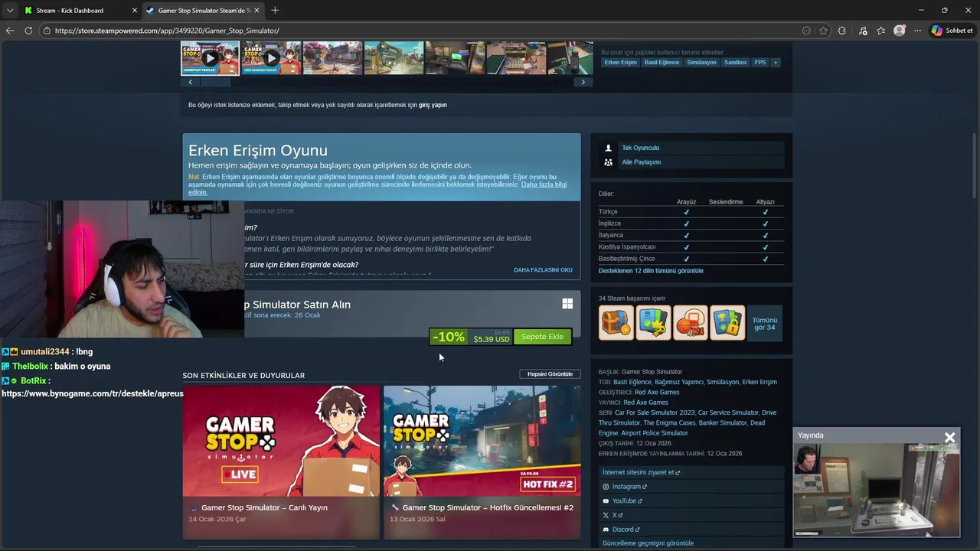980x551 pixels.
Task: Open the Hotfix Güncellemesi #2 event card
Action: 482,462
